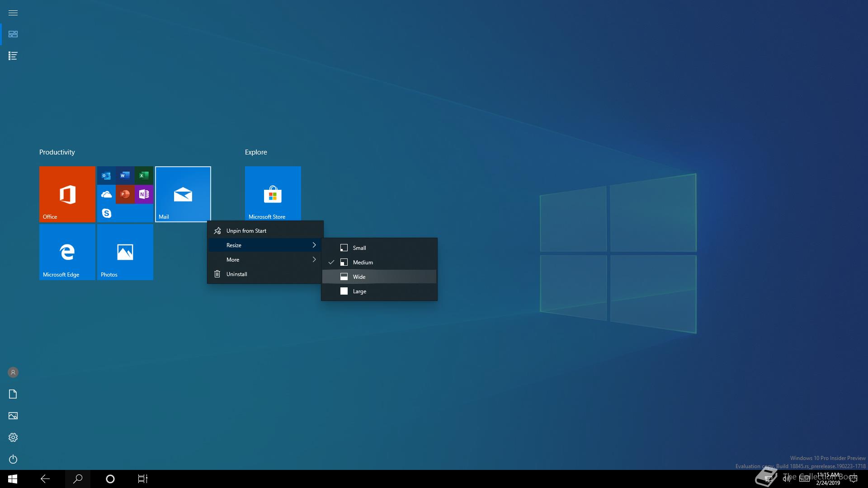868x488 pixels.
Task: Select Unpin from Start
Action: (x=265, y=231)
